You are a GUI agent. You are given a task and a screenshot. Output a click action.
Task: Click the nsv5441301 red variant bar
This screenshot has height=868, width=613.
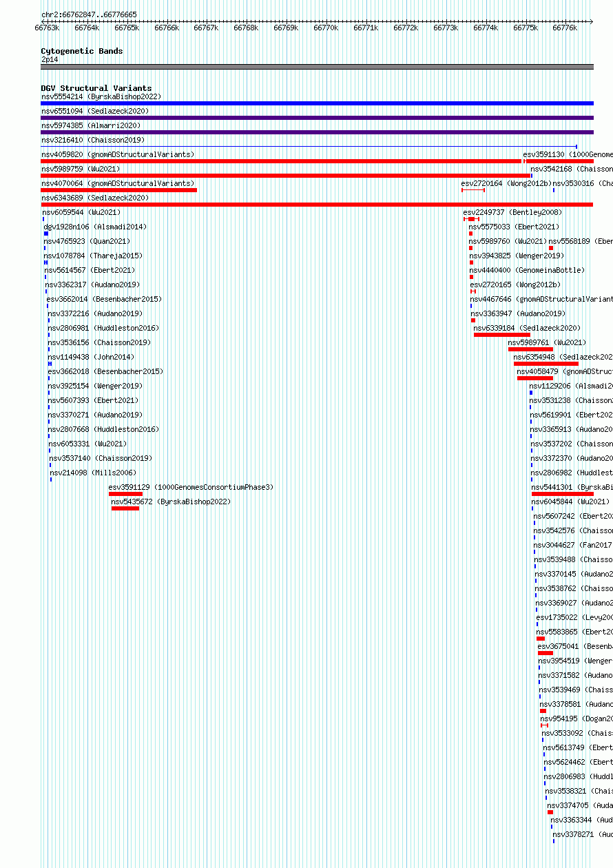[x=563, y=494]
